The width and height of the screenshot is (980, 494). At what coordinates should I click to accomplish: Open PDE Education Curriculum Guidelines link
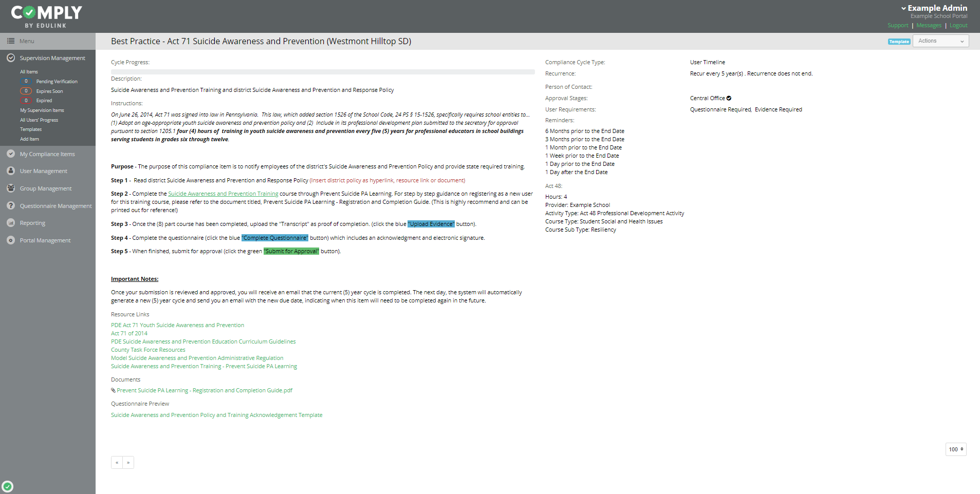tap(204, 341)
